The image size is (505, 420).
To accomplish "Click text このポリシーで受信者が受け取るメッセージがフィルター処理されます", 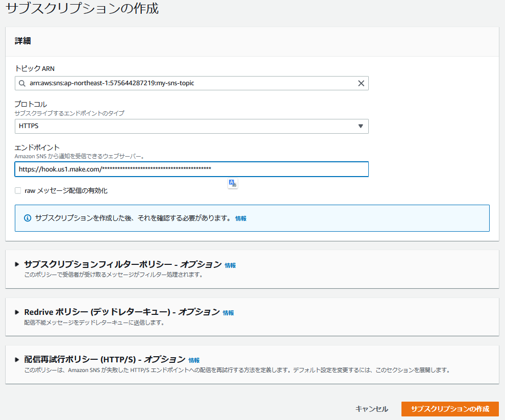I will click(x=113, y=275).
